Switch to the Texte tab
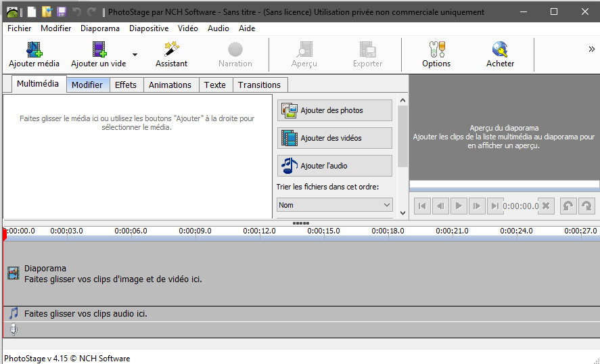 214,85
